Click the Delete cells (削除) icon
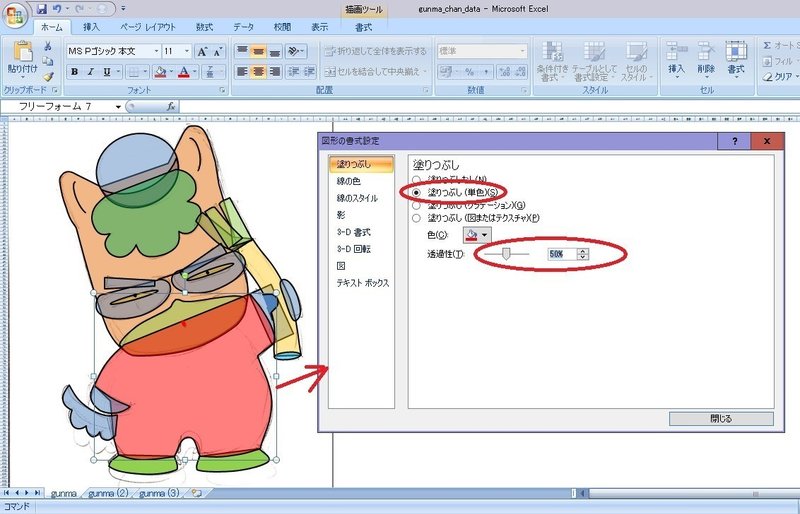Viewport: 800px width, 514px height. [x=706, y=59]
